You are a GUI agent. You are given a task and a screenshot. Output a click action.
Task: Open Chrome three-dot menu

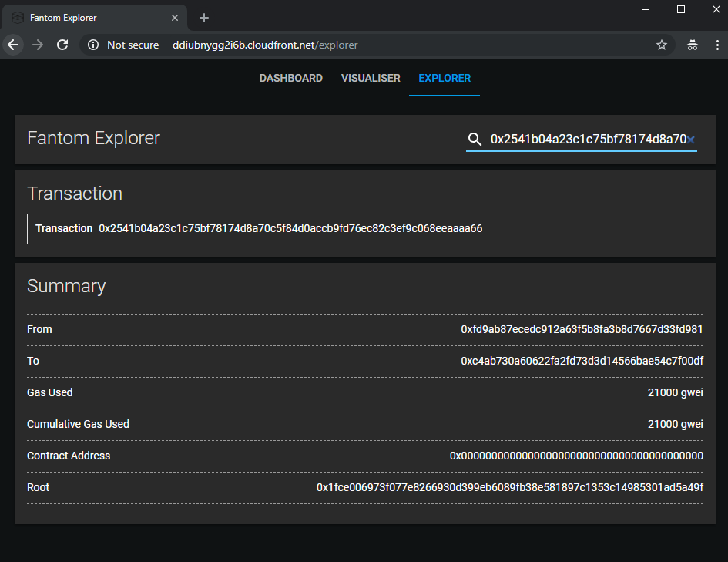(x=717, y=45)
